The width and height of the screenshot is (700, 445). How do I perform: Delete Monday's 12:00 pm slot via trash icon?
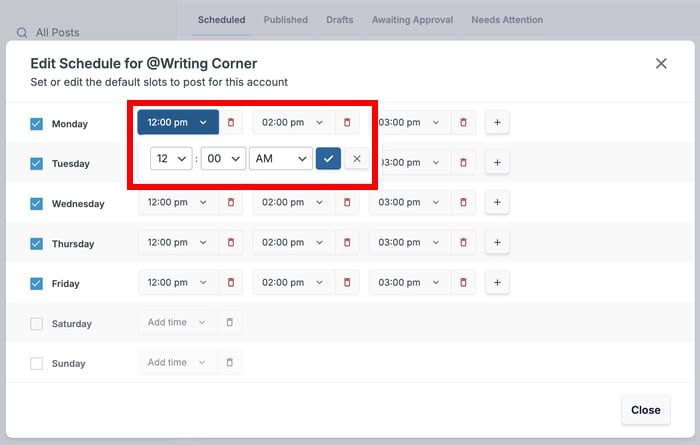tap(231, 122)
